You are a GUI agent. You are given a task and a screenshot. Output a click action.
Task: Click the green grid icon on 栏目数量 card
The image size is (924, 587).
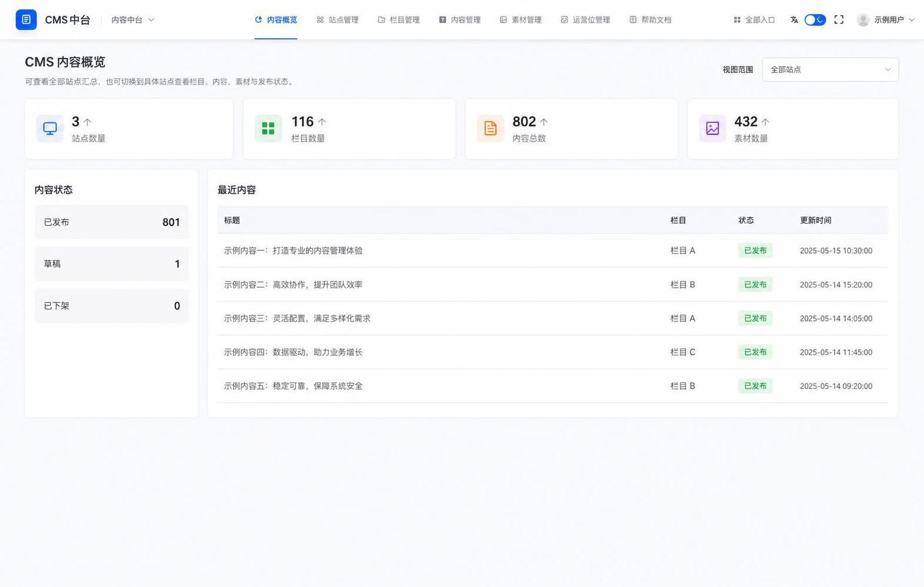[x=268, y=129]
